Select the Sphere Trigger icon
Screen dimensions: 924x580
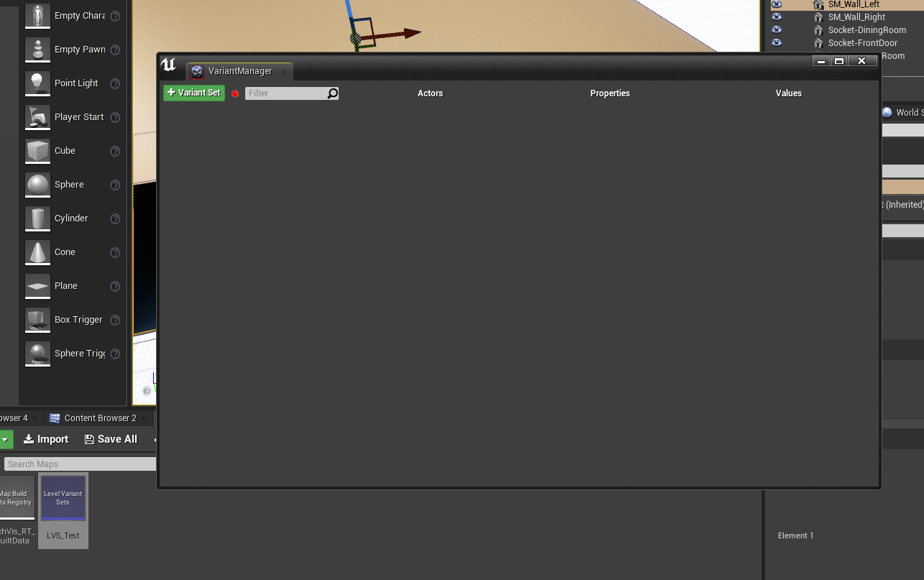tap(37, 353)
